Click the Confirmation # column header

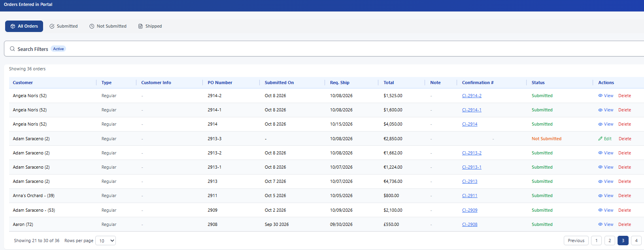[478, 83]
